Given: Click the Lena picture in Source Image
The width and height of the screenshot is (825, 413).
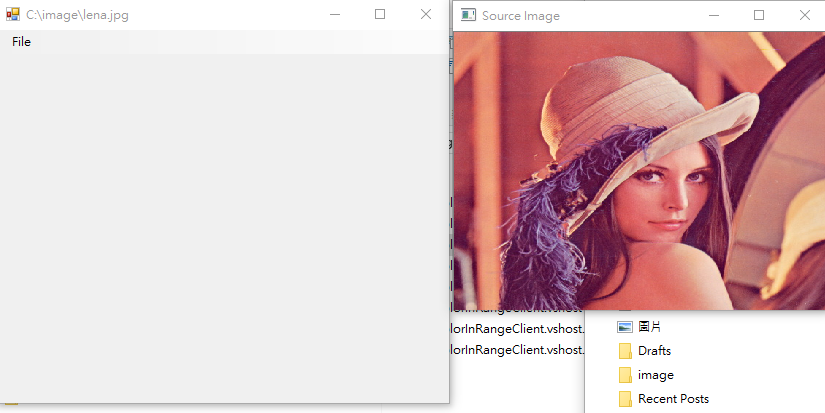Looking at the screenshot, I should [639, 170].
